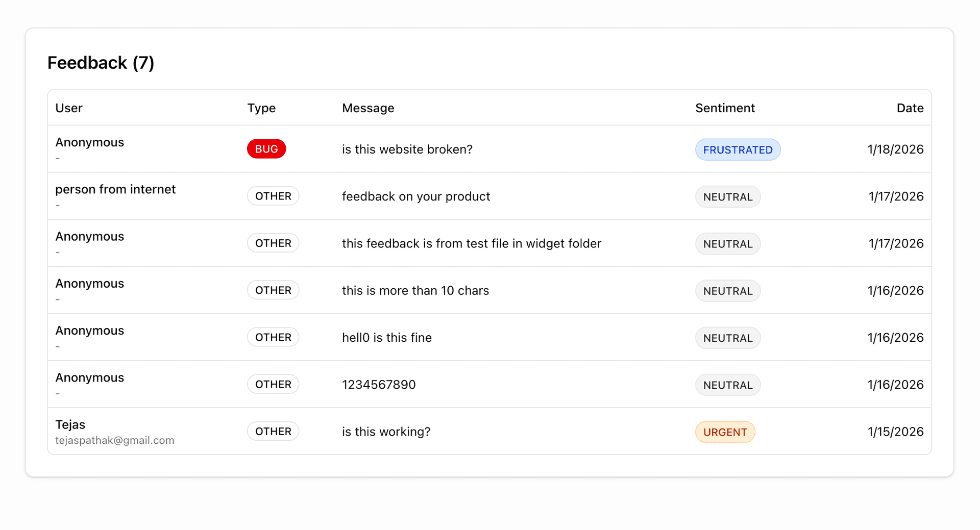Click the 1/18/2026 date cell
The width and height of the screenshot is (980, 530).
coord(895,149)
